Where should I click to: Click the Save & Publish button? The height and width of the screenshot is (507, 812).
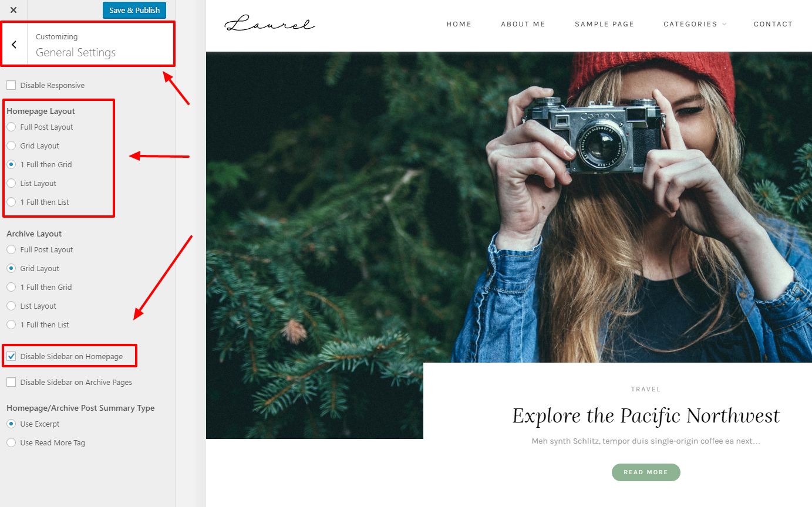point(134,10)
